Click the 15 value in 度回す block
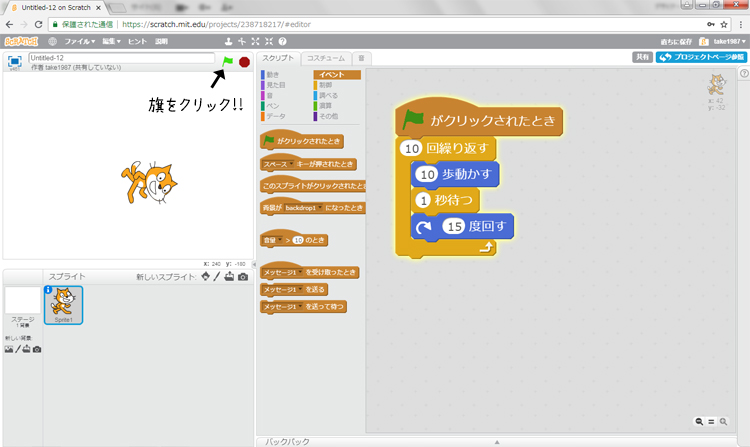This screenshot has width=750, height=447. 454,226
